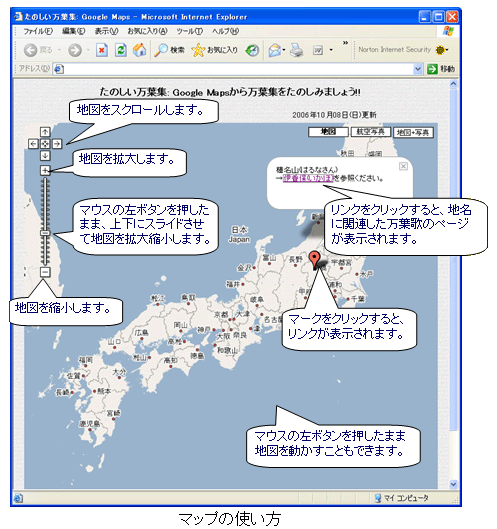This screenshot has height=529, width=497.
Task: Open the 編集(E) menu
Action: [73, 31]
